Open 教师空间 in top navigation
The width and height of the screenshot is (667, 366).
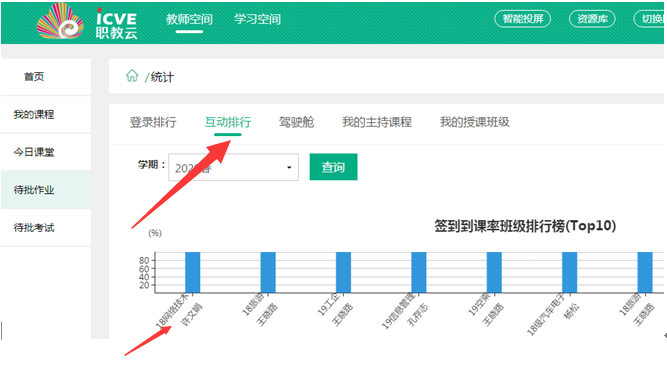189,19
